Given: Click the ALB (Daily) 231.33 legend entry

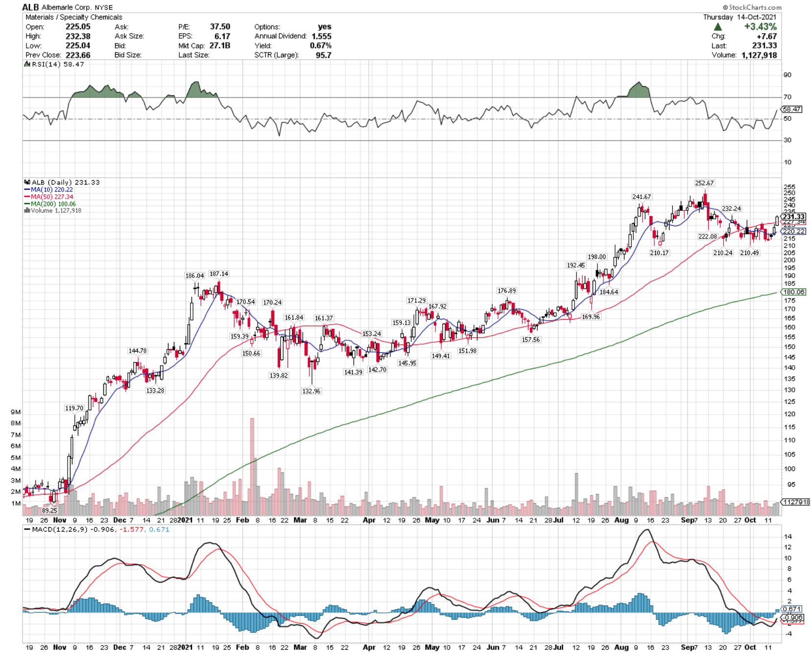Looking at the screenshot, I should [x=63, y=182].
